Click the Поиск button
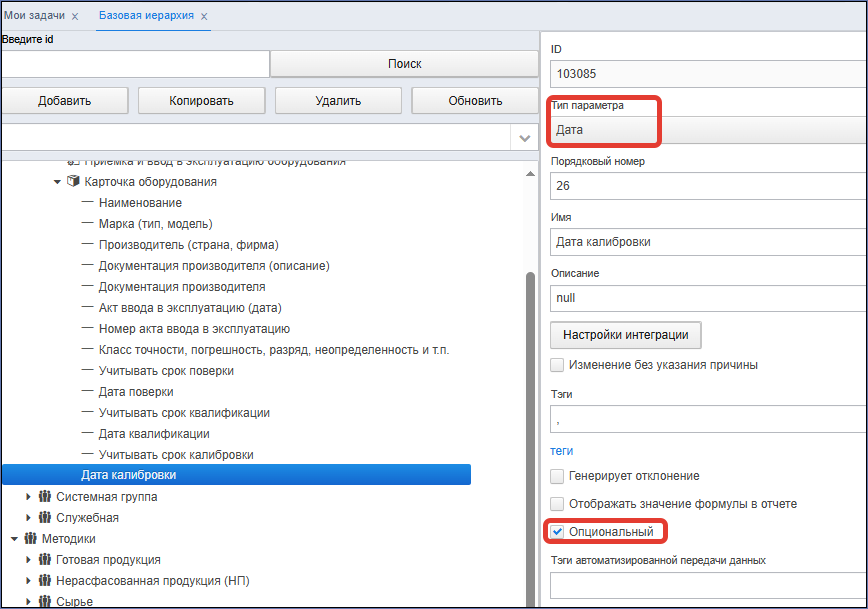 404,64
